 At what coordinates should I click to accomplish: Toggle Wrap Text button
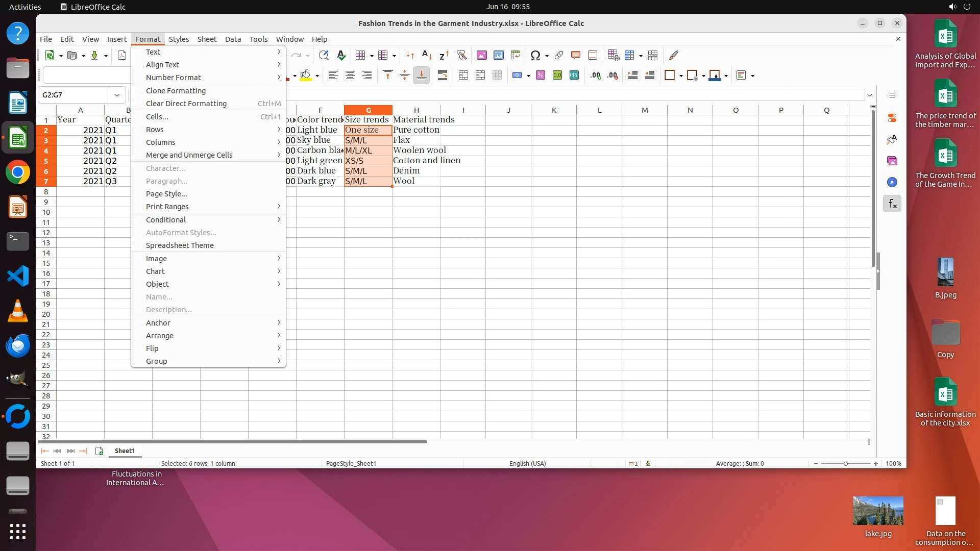[443, 76]
